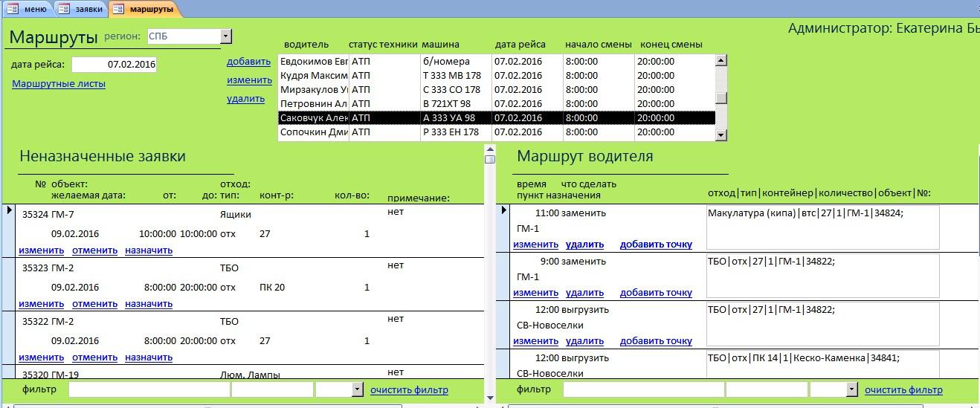This screenshot has height=408, width=980.
Task: Select the маршруты tab
Action: (x=144, y=9)
